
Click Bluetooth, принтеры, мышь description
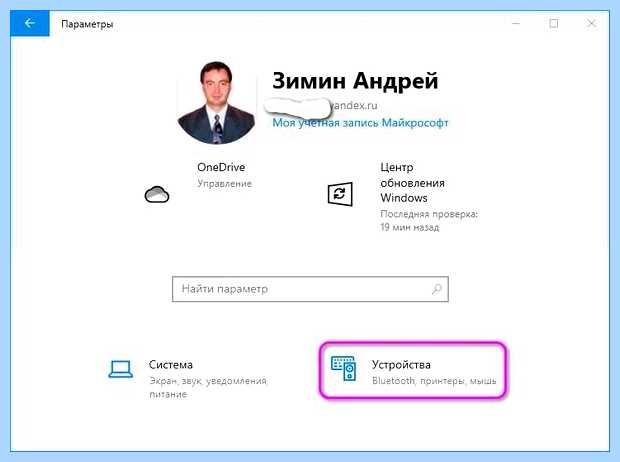434,381
